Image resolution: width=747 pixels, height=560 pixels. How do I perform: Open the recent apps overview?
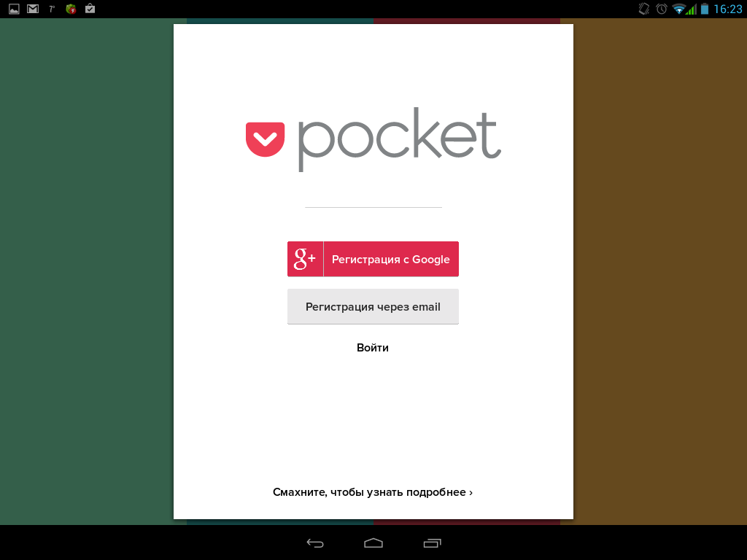click(433, 542)
